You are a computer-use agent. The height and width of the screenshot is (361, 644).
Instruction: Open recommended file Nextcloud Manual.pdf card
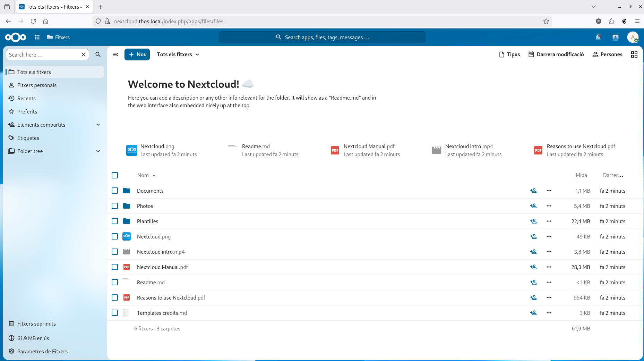[365, 150]
